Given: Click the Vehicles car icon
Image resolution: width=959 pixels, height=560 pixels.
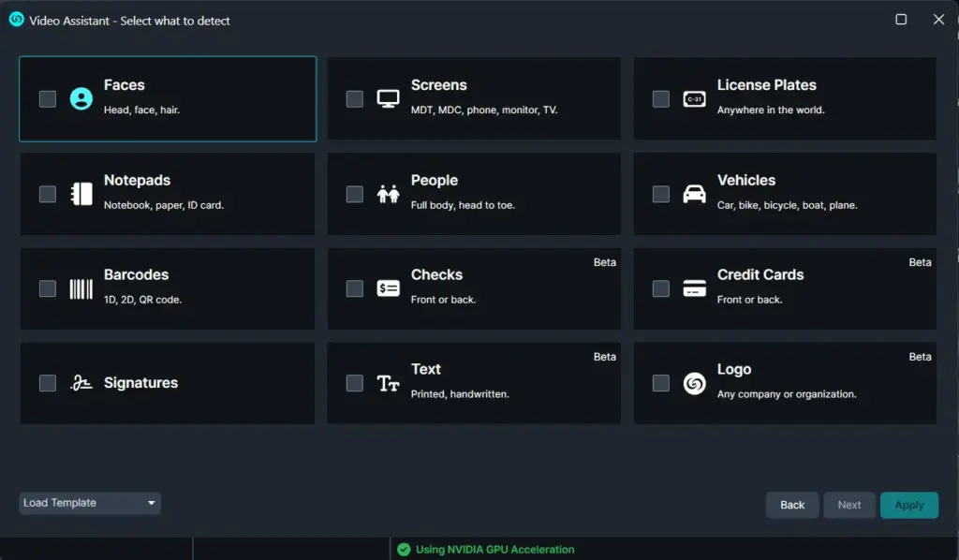Looking at the screenshot, I should click(x=694, y=194).
